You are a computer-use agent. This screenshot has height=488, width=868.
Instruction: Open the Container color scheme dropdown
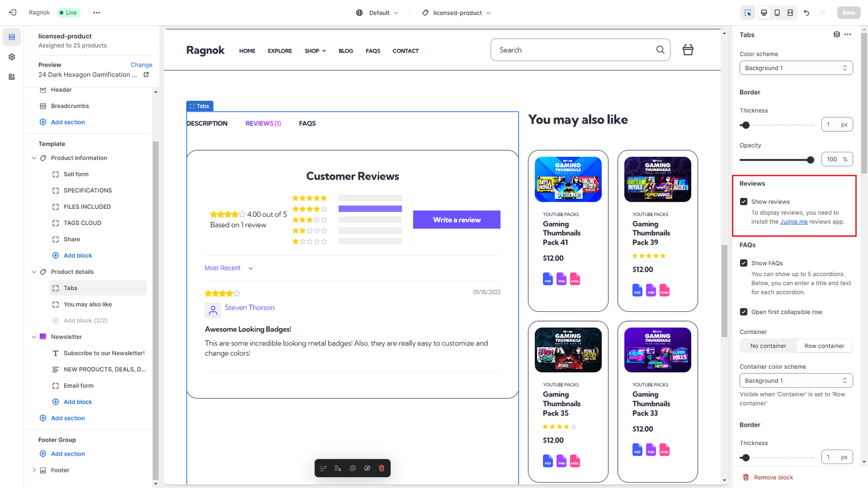coord(796,381)
